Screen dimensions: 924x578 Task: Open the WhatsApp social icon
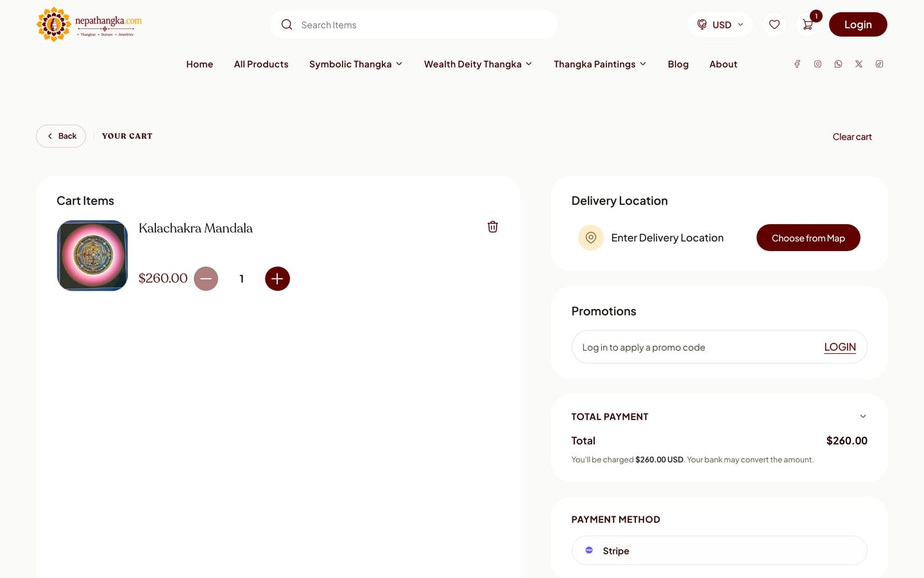[x=838, y=64]
